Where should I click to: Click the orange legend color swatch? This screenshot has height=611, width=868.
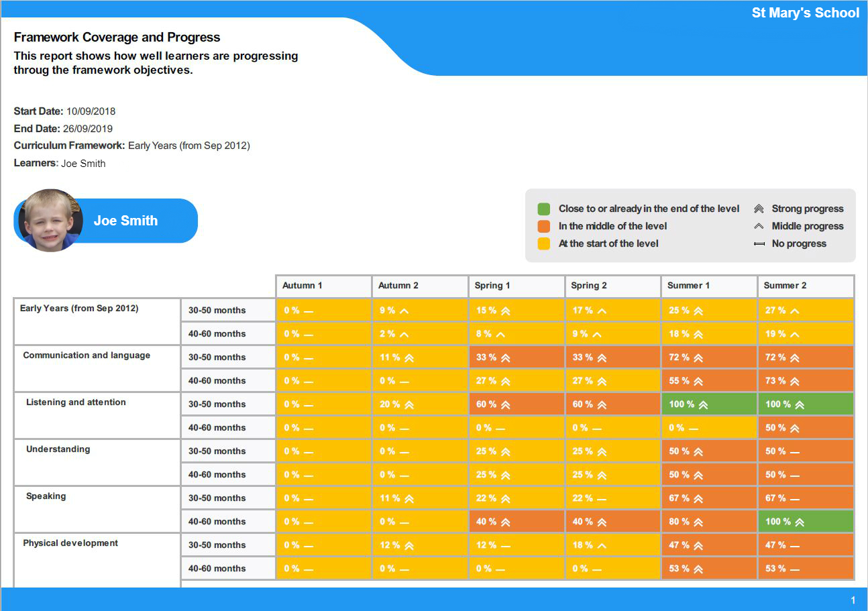pyautogui.click(x=543, y=226)
